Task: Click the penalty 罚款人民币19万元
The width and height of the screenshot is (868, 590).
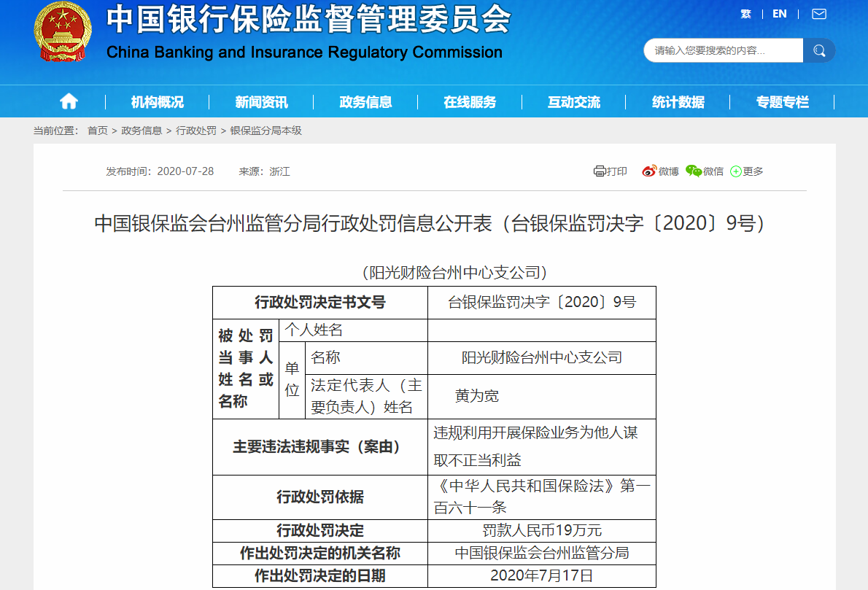Action: 542,530
